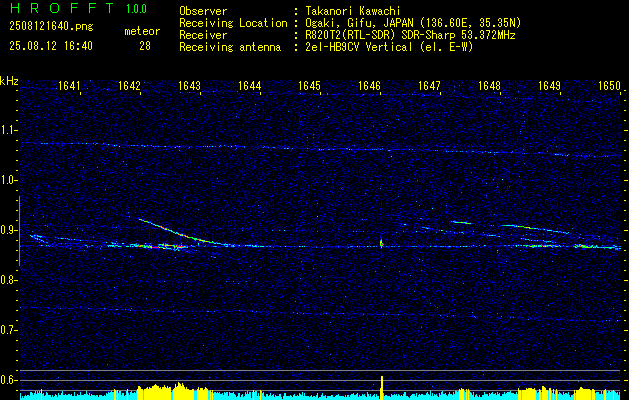Viewport: 629px width, 400px height.
Task: Click the echo streak between 1648 and 1649
Action: (535, 228)
